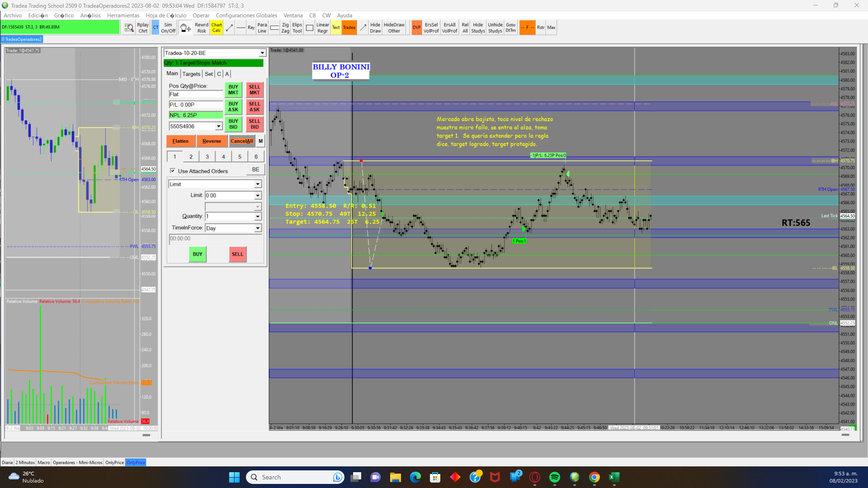
Task: Switch to the Targets tab
Action: tap(191, 74)
